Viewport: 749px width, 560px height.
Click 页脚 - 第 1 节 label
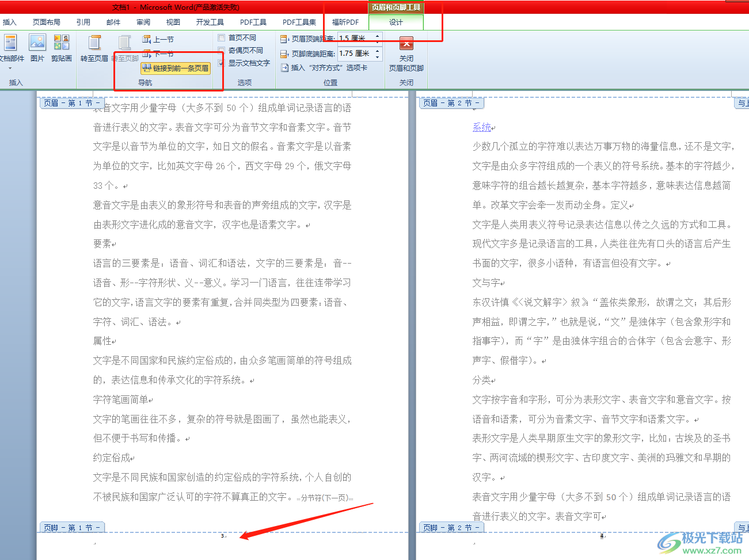pyautogui.click(x=72, y=527)
